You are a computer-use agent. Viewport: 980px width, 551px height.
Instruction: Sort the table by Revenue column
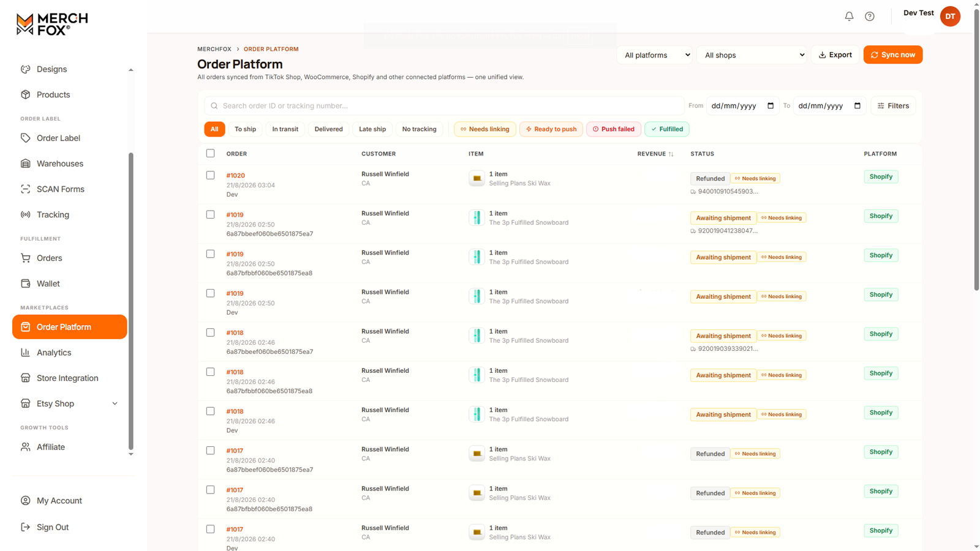click(655, 154)
